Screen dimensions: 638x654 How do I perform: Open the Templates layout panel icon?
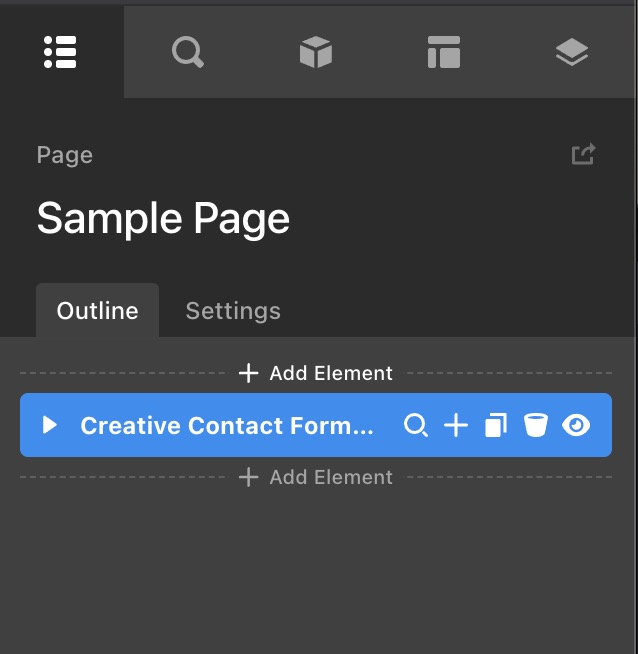point(444,52)
